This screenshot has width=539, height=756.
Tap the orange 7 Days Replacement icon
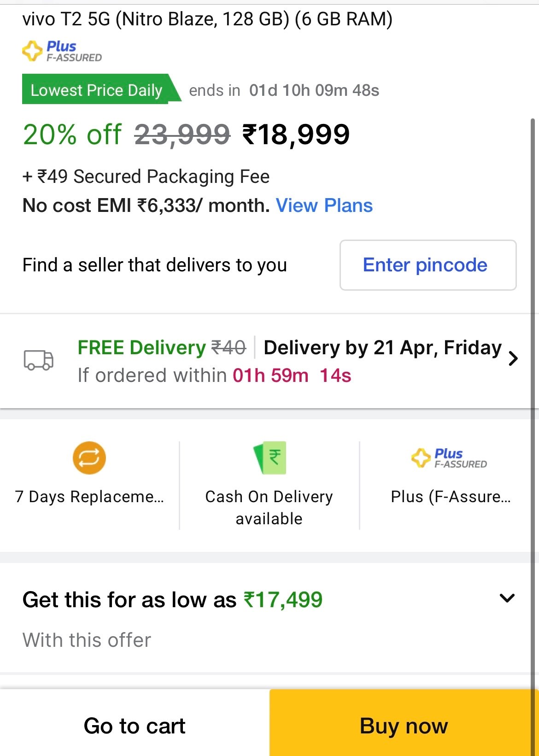(89, 458)
